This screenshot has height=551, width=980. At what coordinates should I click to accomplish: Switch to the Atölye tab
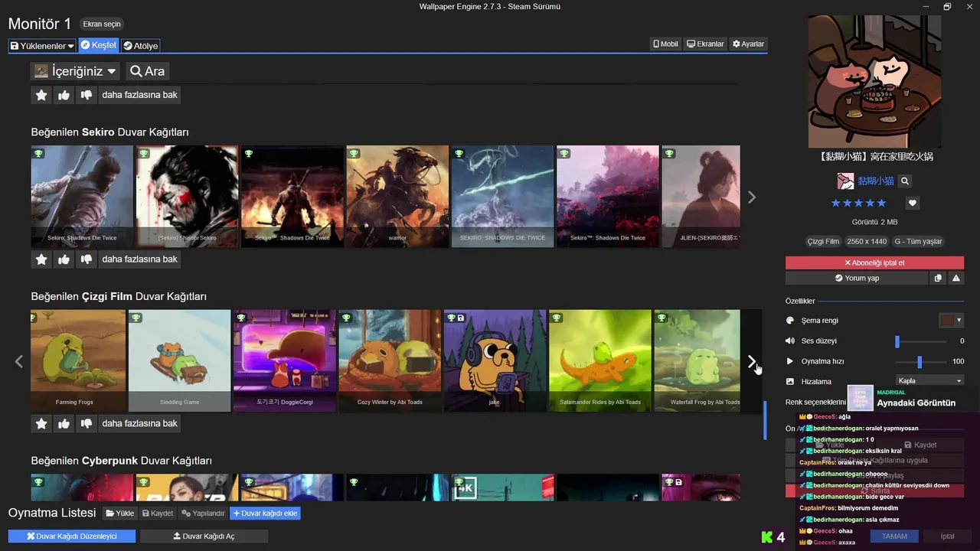tap(140, 46)
